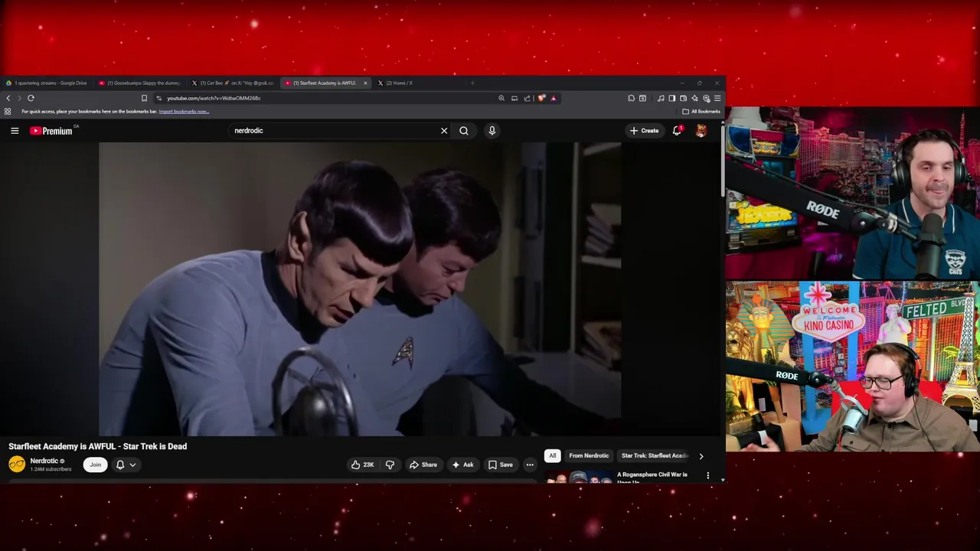980x551 pixels.
Task: Save video to playlist
Action: [500, 465]
